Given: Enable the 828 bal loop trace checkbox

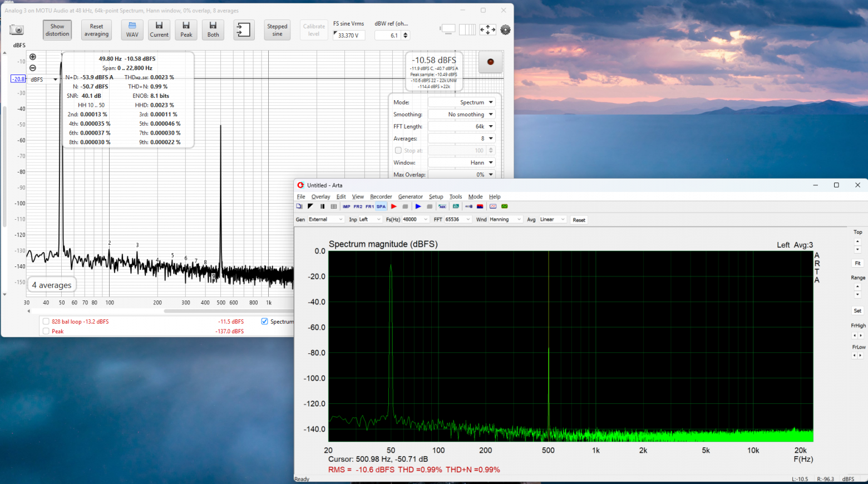Looking at the screenshot, I should pyautogui.click(x=46, y=322).
